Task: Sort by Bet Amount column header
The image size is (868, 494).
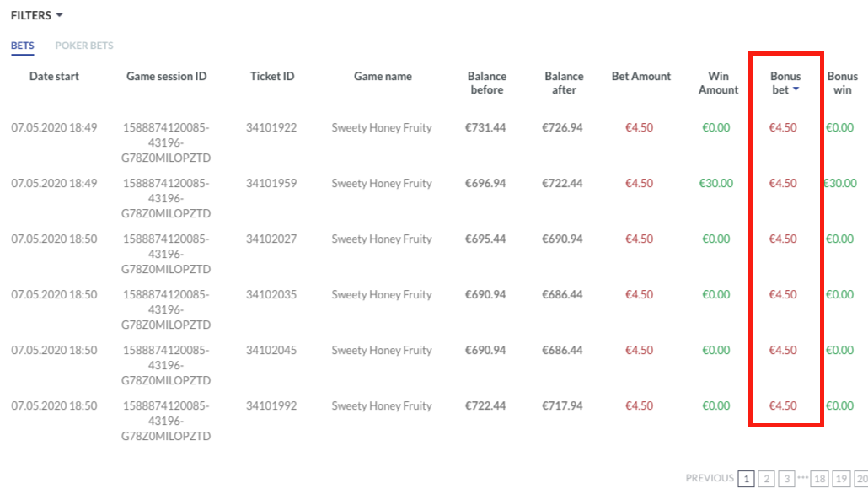Action: point(641,77)
